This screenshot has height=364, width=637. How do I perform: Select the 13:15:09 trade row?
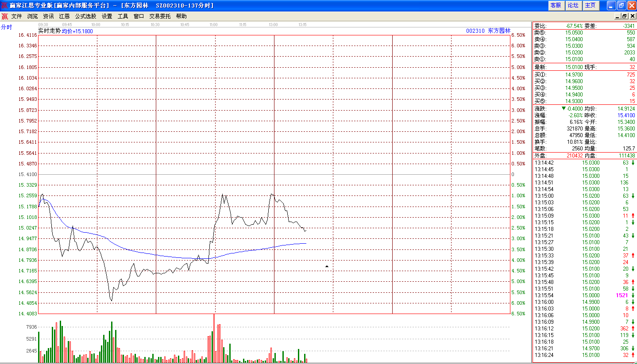coord(584,216)
